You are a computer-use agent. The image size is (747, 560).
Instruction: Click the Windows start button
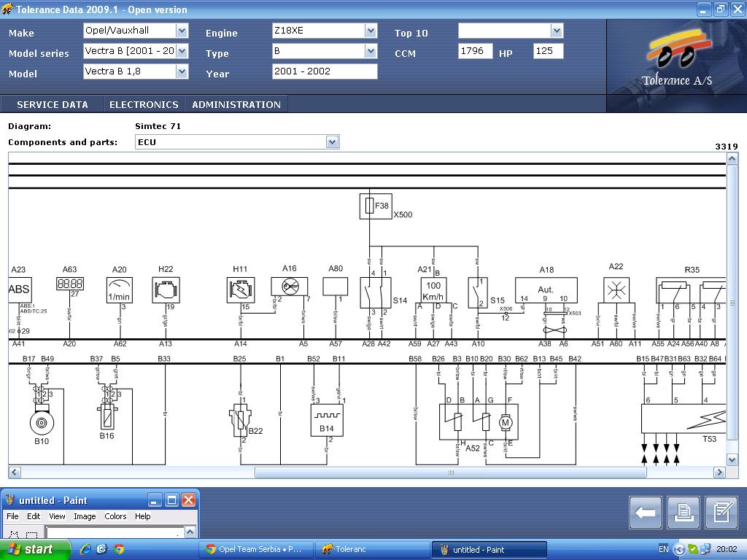(34, 549)
